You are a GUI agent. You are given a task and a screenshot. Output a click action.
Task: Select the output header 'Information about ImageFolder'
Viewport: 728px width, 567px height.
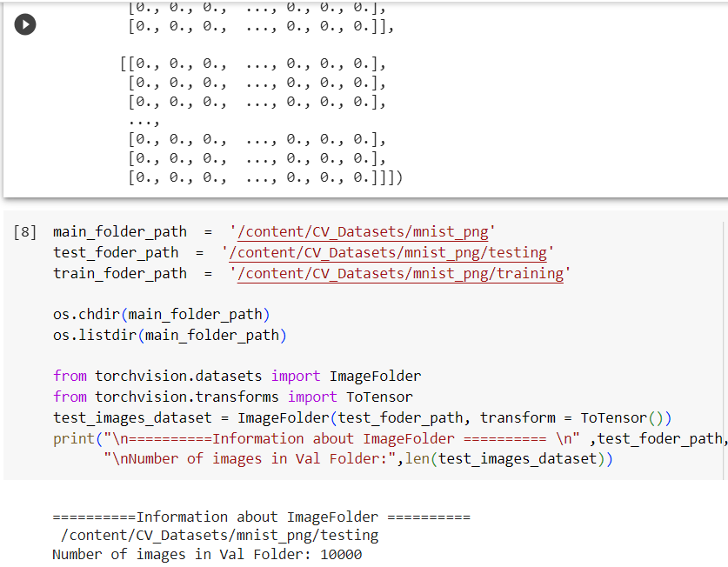coord(262,517)
